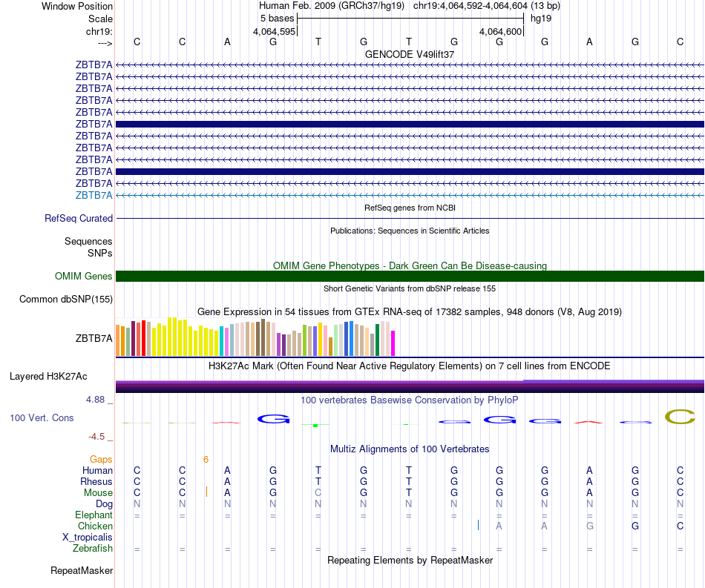Click the Multiz Alignments of 100 Vertebrates title
The height and width of the screenshot is (588, 705).
point(410,449)
